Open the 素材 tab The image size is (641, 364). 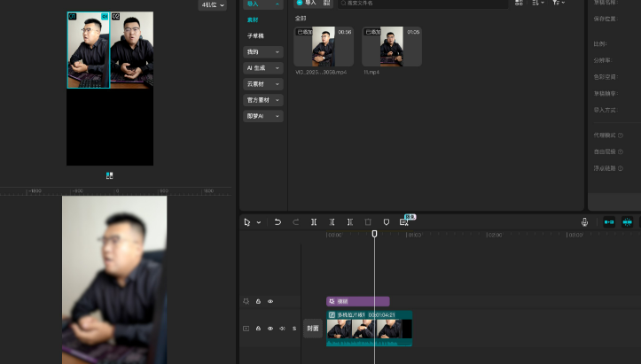[x=253, y=19]
